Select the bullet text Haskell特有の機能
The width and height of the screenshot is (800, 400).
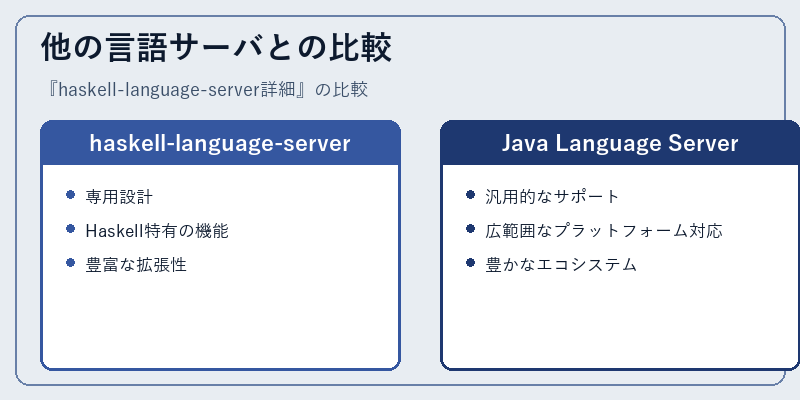(157, 231)
